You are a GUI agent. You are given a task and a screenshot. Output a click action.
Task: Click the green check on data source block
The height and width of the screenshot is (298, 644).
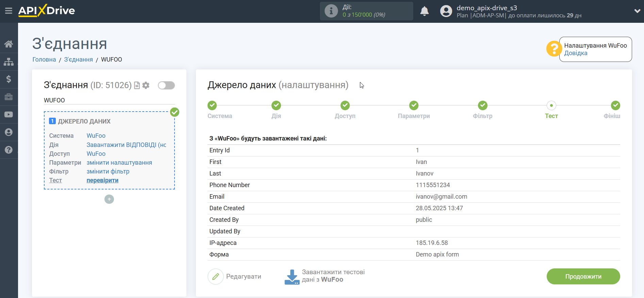point(175,112)
